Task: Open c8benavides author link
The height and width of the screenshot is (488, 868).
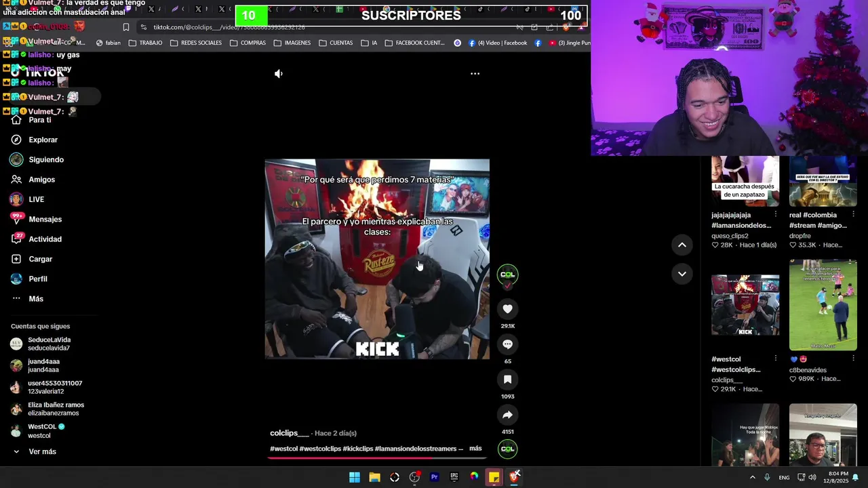Action: pyautogui.click(x=808, y=370)
